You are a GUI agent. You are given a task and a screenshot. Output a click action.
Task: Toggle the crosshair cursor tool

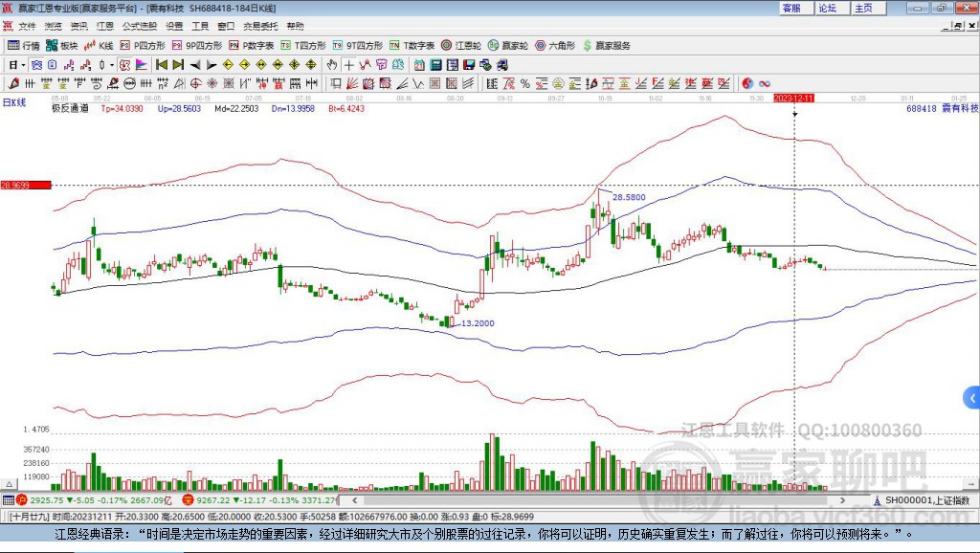tap(348, 65)
